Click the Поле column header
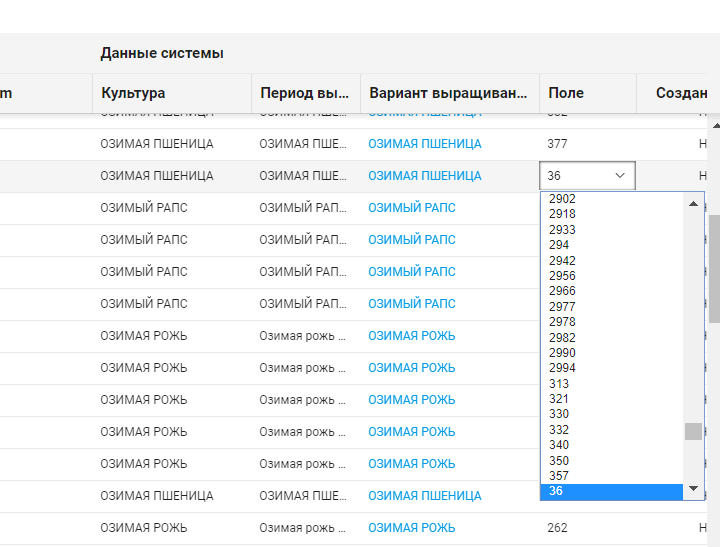 tap(566, 93)
